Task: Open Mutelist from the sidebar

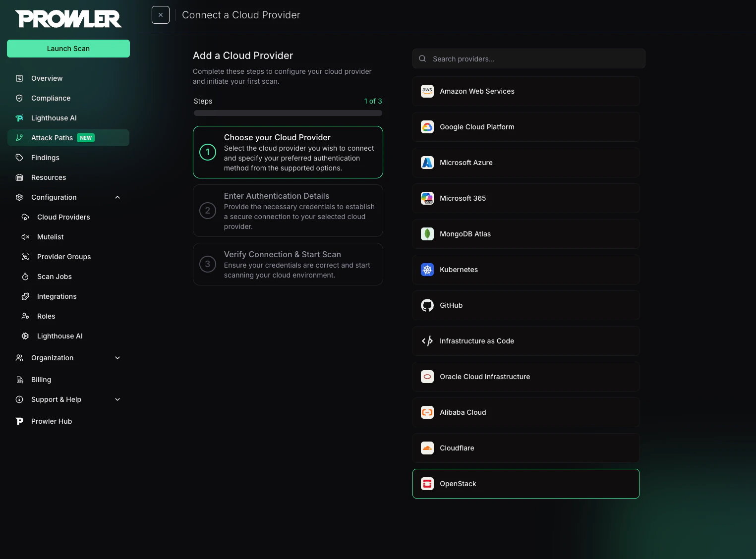Action: pos(50,237)
